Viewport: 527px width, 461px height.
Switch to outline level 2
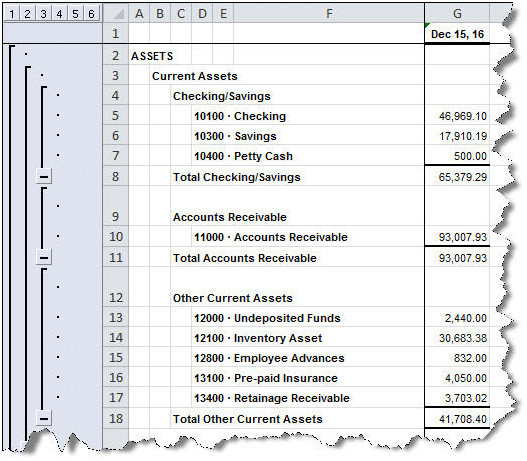coord(27,14)
